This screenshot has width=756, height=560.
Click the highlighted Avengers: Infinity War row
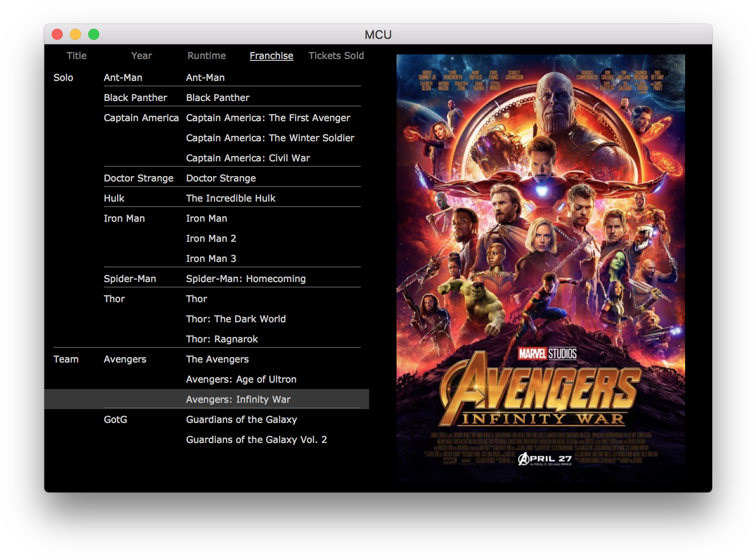pyautogui.click(x=237, y=399)
